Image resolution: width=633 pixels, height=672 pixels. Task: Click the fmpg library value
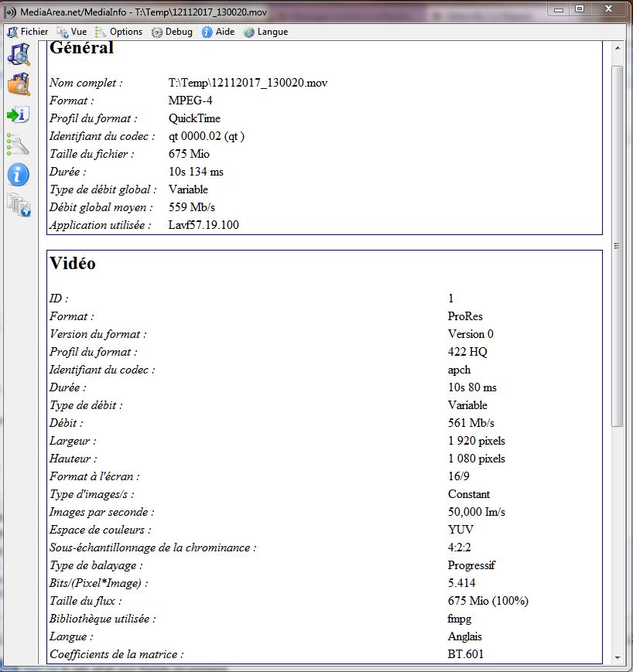(460, 619)
